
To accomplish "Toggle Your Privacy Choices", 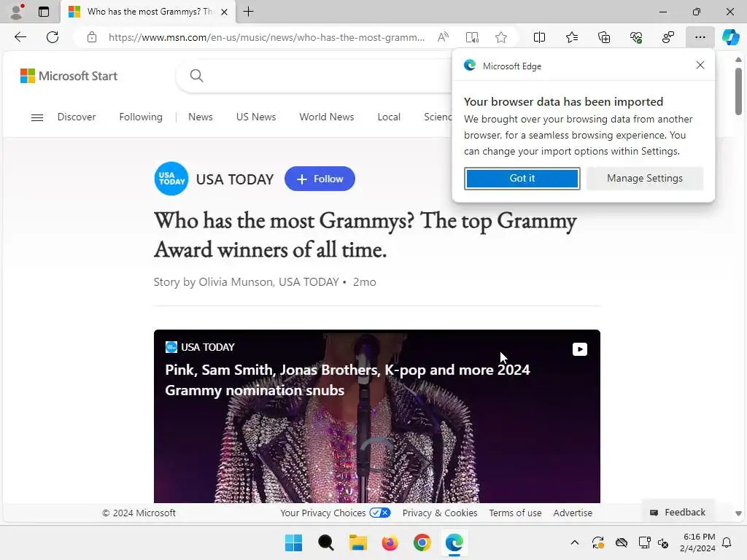I will coord(336,513).
